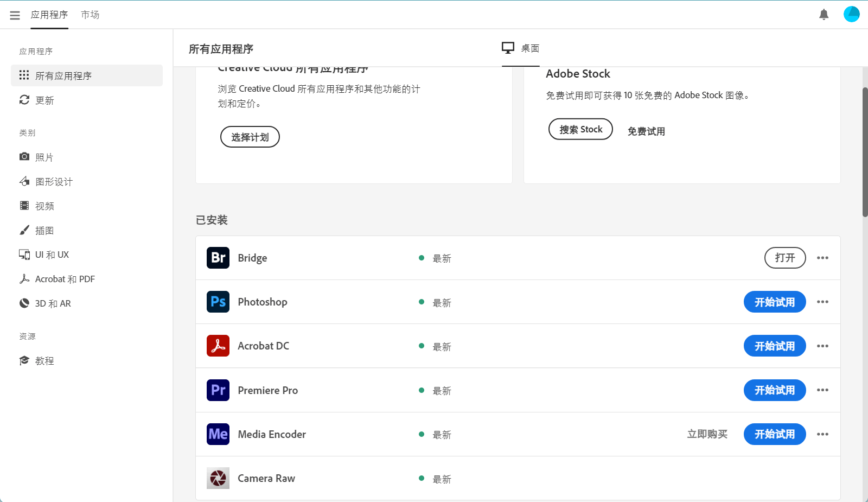The width and height of the screenshot is (868, 502).
Task: Click the sphere icon beside 3D 和 AR
Action: (24, 303)
